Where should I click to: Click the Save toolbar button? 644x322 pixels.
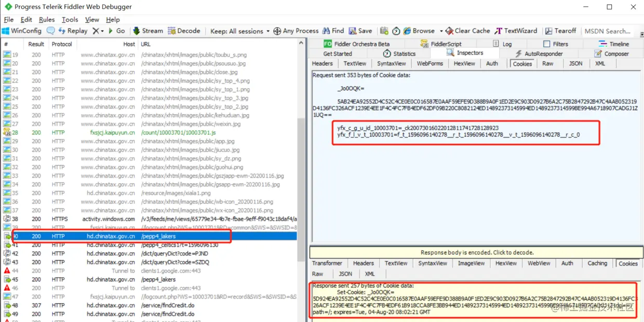(x=360, y=31)
